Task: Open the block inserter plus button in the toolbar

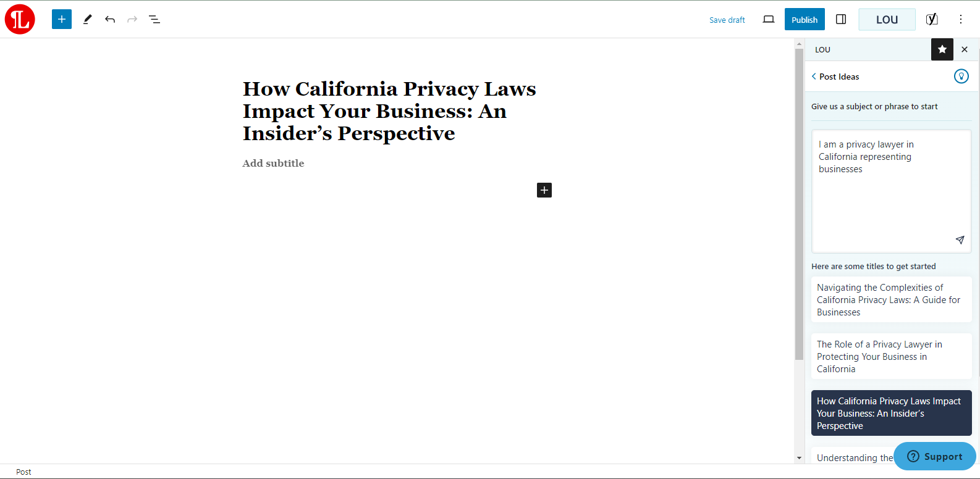Action: (62, 19)
